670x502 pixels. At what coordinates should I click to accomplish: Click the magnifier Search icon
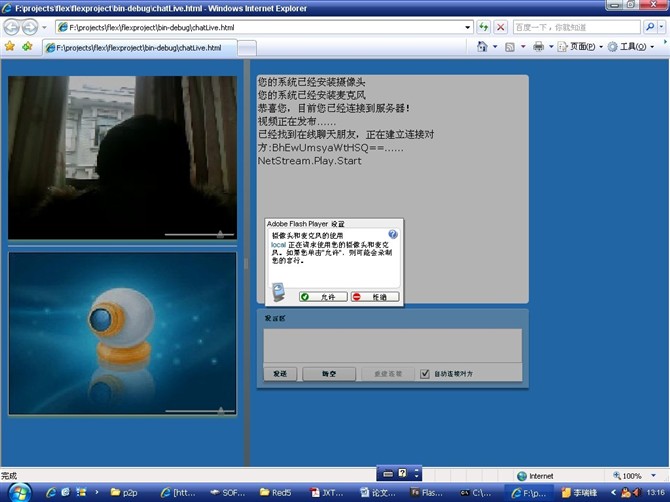click(649, 27)
